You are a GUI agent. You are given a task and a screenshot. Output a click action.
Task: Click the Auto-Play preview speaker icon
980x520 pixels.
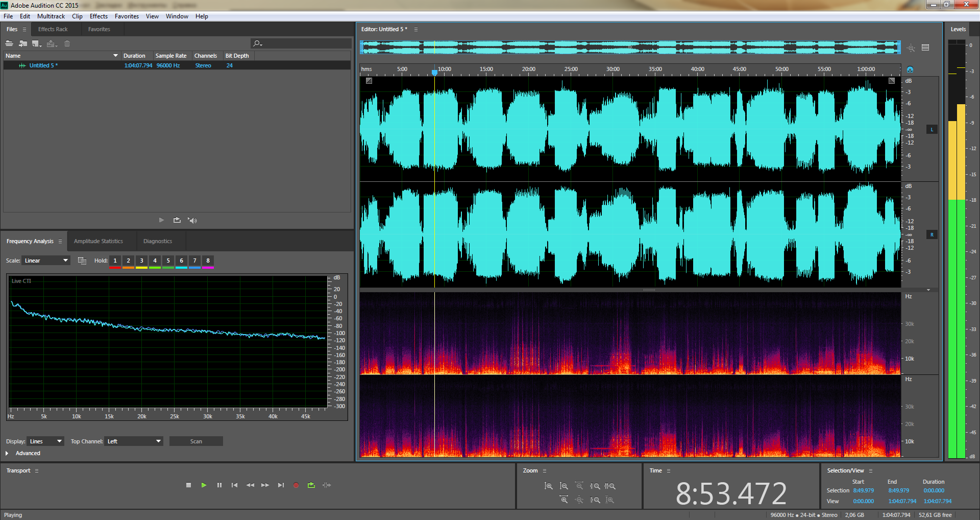coord(192,220)
